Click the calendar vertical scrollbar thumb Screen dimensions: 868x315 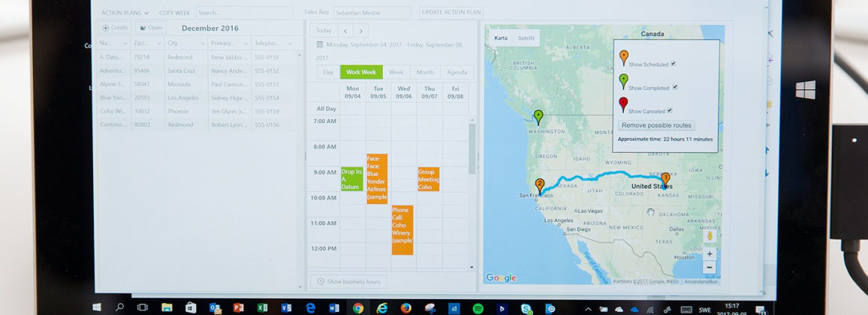tap(472, 148)
